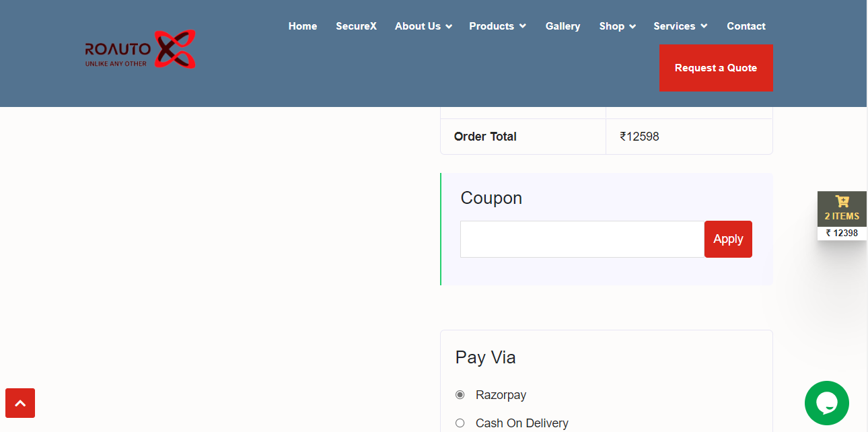Navigate to the Gallery page
The width and height of the screenshot is (868, 432).
click(563, 26)
